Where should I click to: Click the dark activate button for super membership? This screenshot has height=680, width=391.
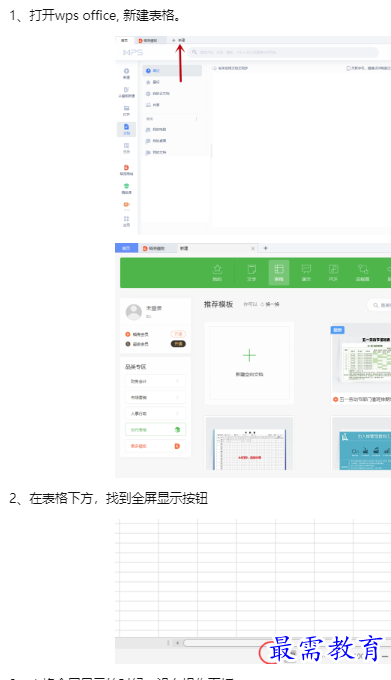click(178, 343)
